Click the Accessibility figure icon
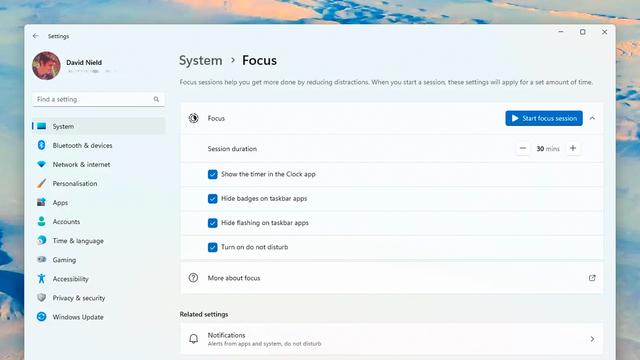640x360 pixels. (x=41, y=278)
